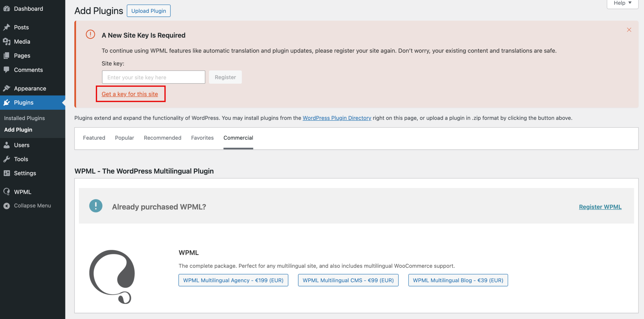The width and height of the screenshot is (644, 319).
Task: Switch to the Popular tab
Action: click(x=124, y=138)
